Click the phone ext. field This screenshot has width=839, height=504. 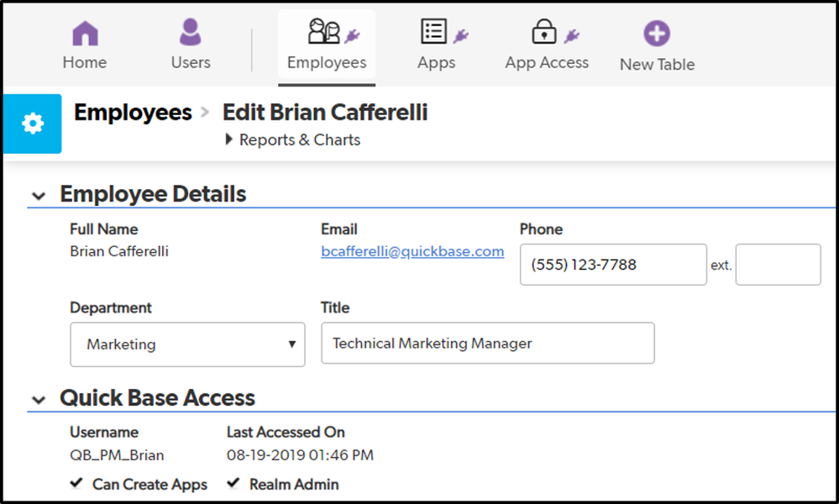click(778, 265)
